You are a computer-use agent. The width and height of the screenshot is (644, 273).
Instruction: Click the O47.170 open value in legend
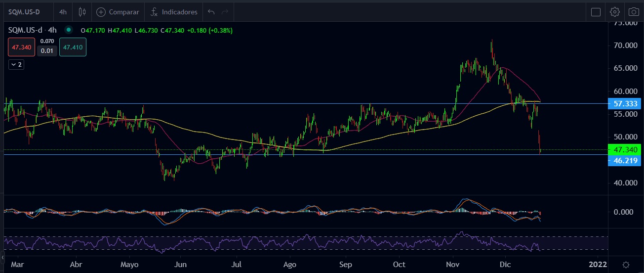[93, 30]
